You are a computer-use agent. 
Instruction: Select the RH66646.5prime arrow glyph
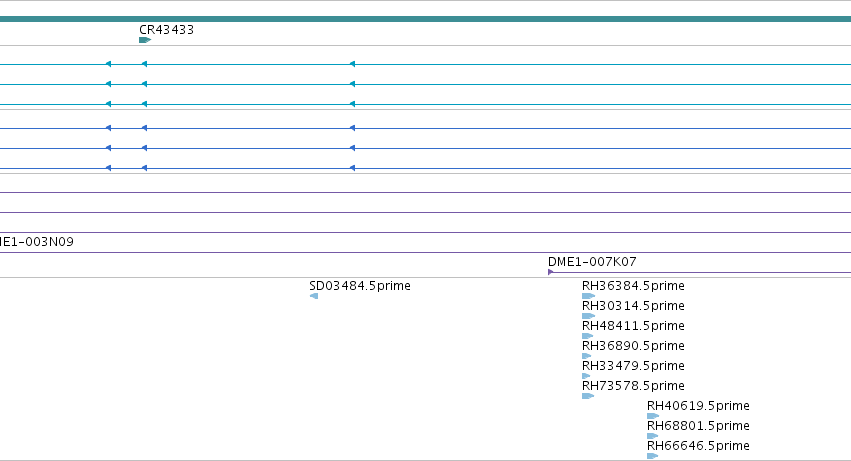[652, 456]
